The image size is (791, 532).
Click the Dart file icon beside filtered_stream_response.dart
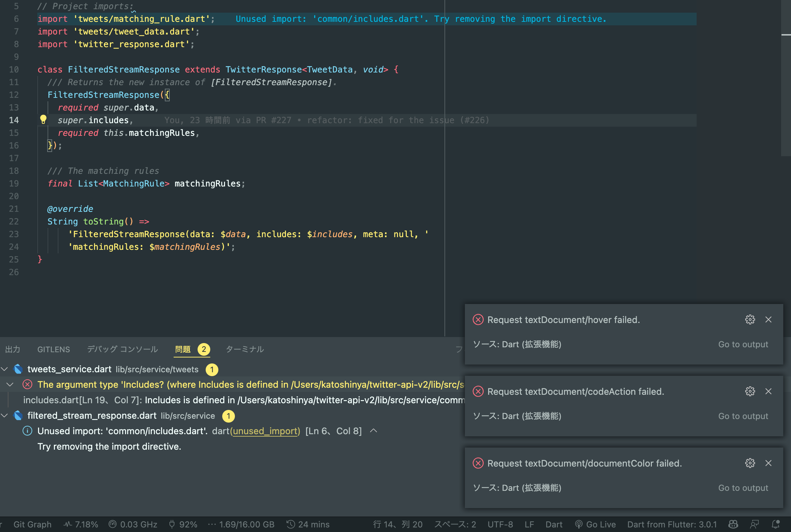18,416
